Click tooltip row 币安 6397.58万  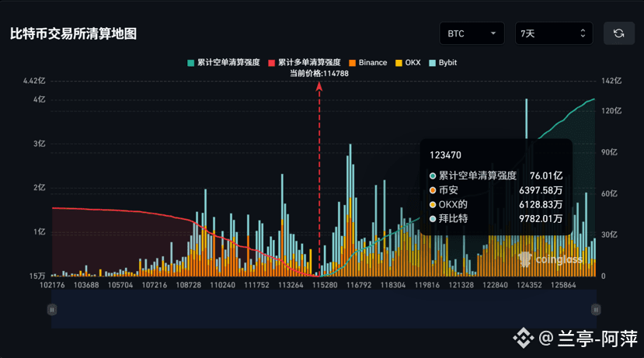[496, 190]
